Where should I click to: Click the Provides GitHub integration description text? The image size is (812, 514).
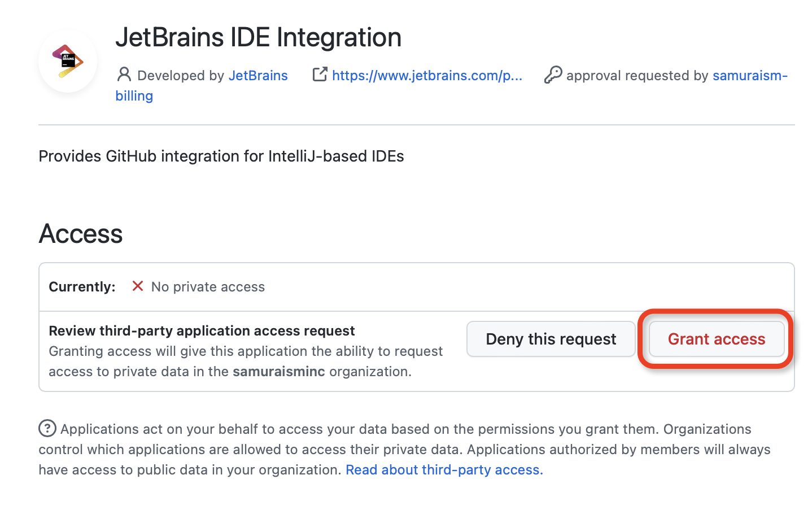pyautogui.click(x=221, y=156)
